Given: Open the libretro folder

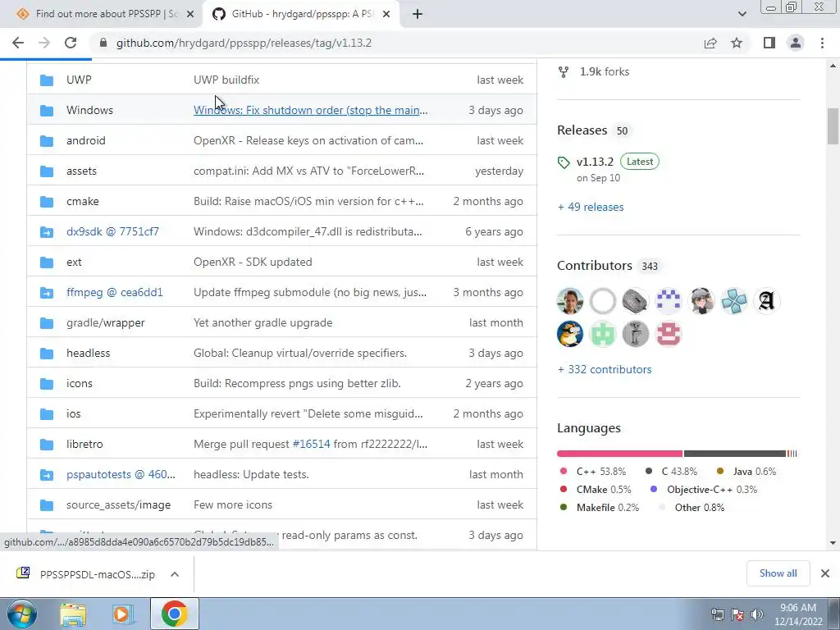Looking at the screenshot, I should click(84, 444).
